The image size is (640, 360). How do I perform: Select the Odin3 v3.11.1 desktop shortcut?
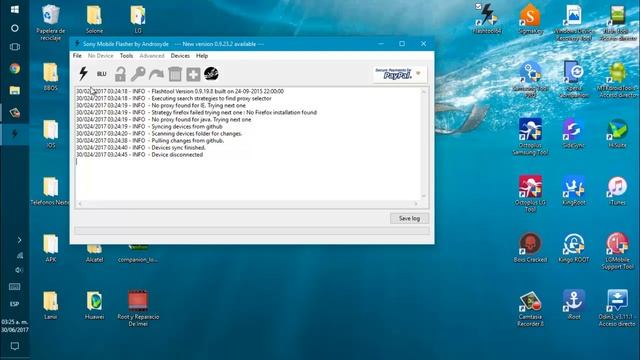(x=617, y=308)
